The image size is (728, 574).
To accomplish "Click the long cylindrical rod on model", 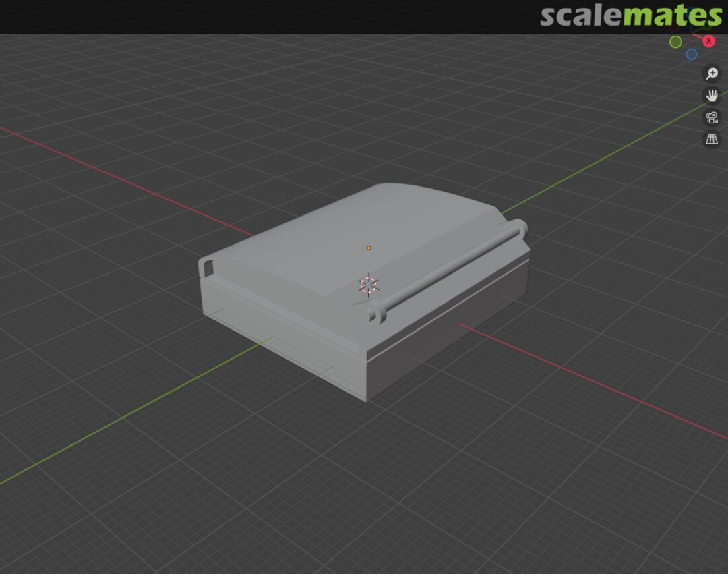I will point(448,270).
